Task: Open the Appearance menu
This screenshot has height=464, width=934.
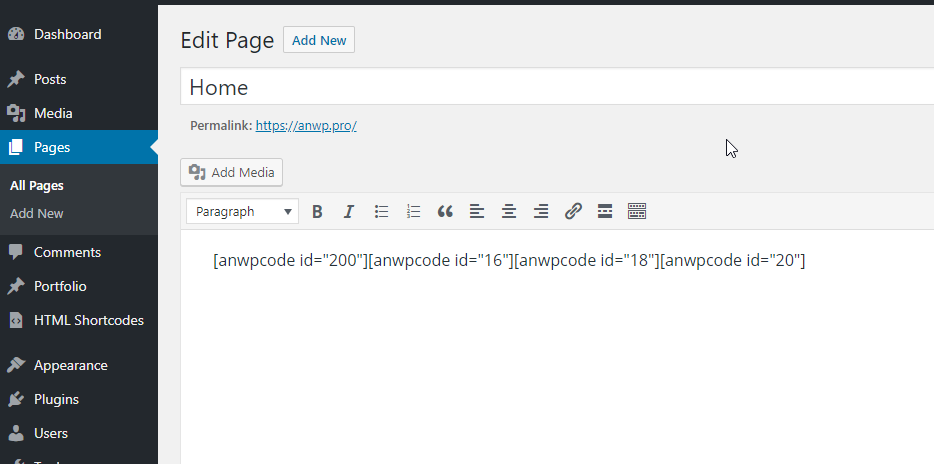Action: [79, 365]
